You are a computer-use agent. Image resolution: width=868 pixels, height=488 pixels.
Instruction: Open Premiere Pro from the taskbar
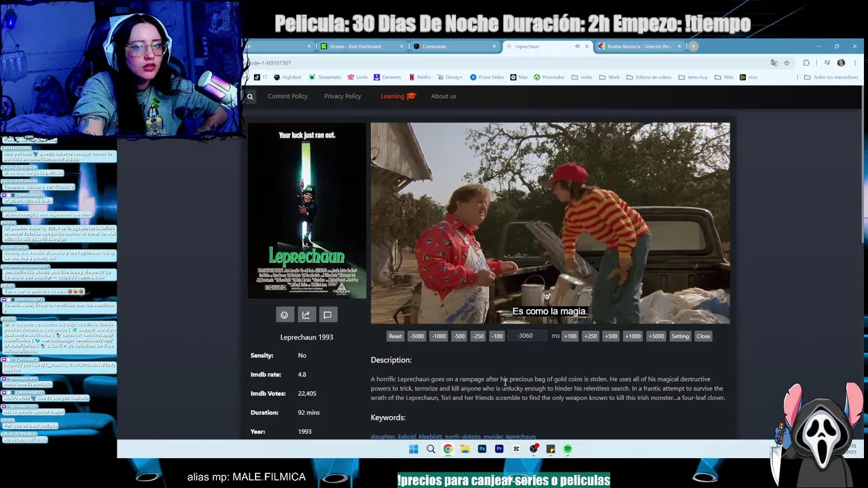(x=499, y=449)
